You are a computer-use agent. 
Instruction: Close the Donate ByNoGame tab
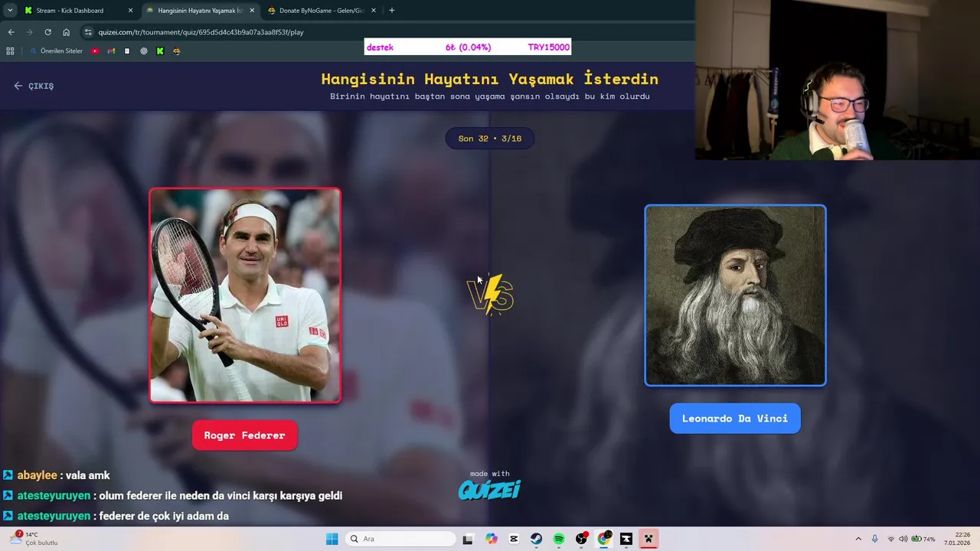(x=374, y=11)
